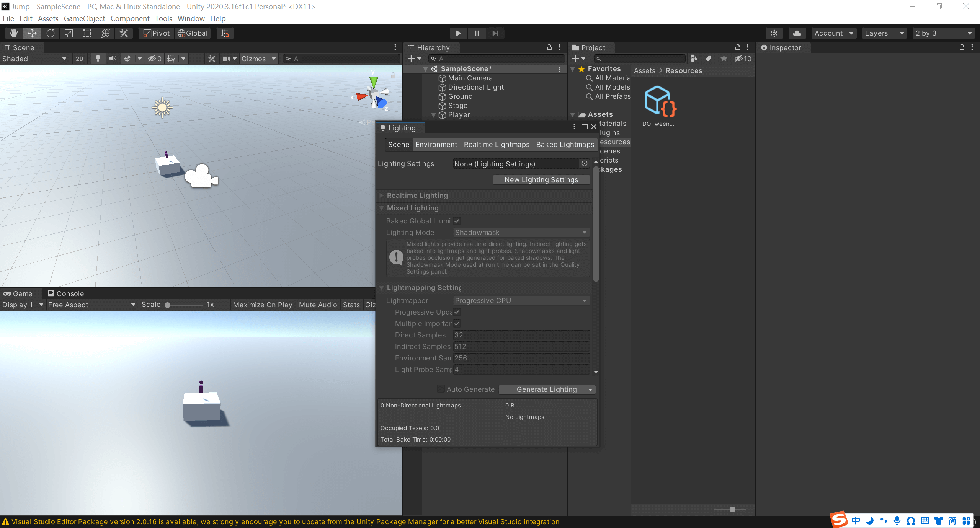
Task: Click the Step frame button
Action: (x=495, y=33)
